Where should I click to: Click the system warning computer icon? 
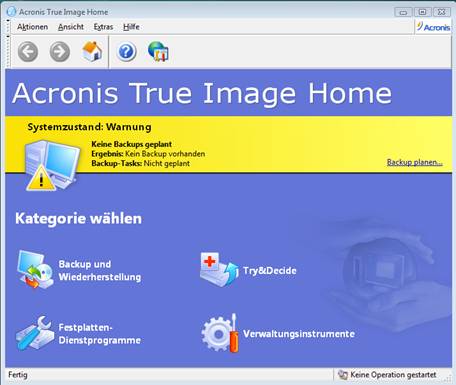coord(52,166)
